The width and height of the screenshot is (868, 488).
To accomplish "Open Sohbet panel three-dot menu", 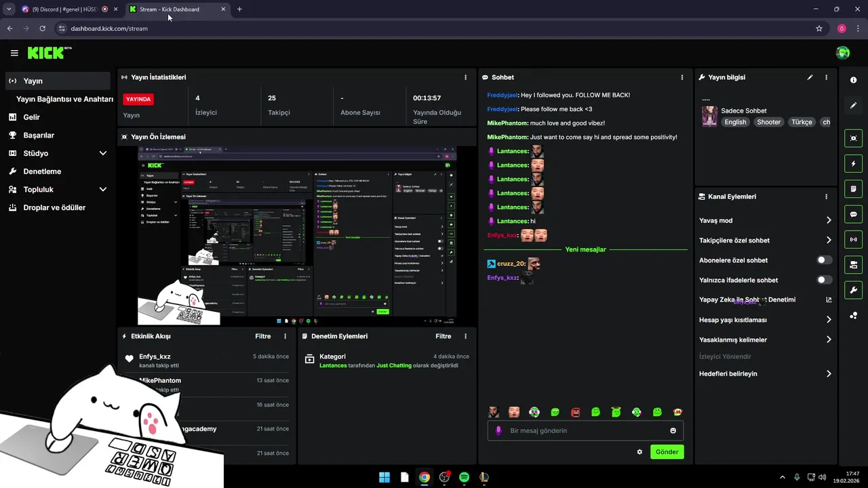I will click(682, 77).
